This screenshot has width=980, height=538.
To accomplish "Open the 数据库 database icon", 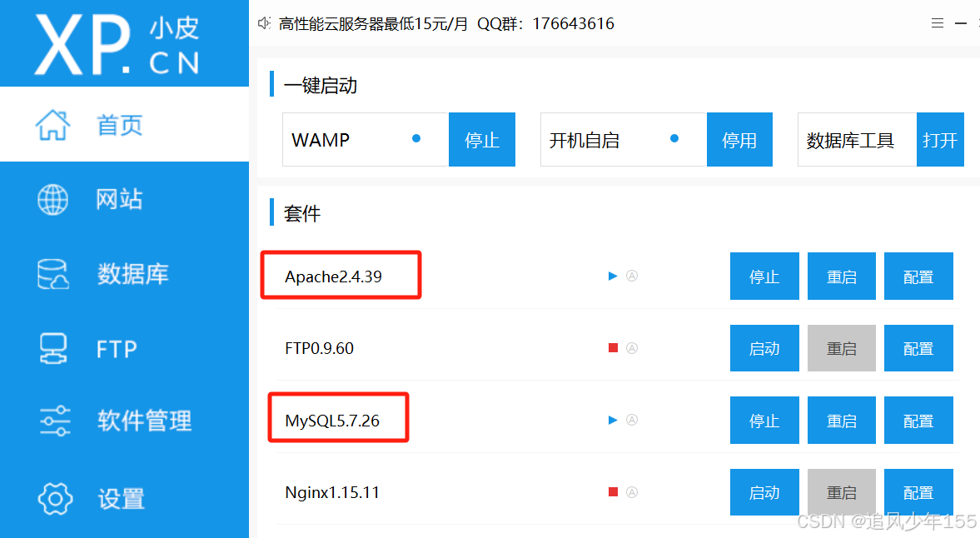I will (53, 274).
